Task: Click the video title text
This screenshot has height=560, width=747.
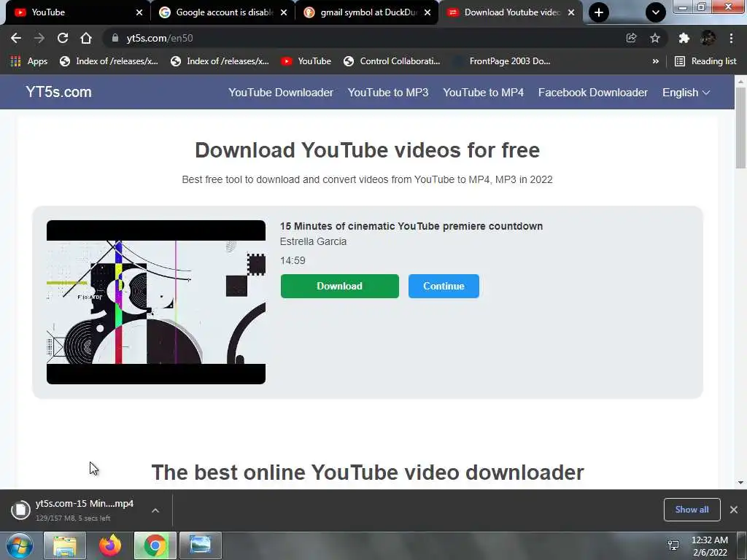Action: click(411, 226)
